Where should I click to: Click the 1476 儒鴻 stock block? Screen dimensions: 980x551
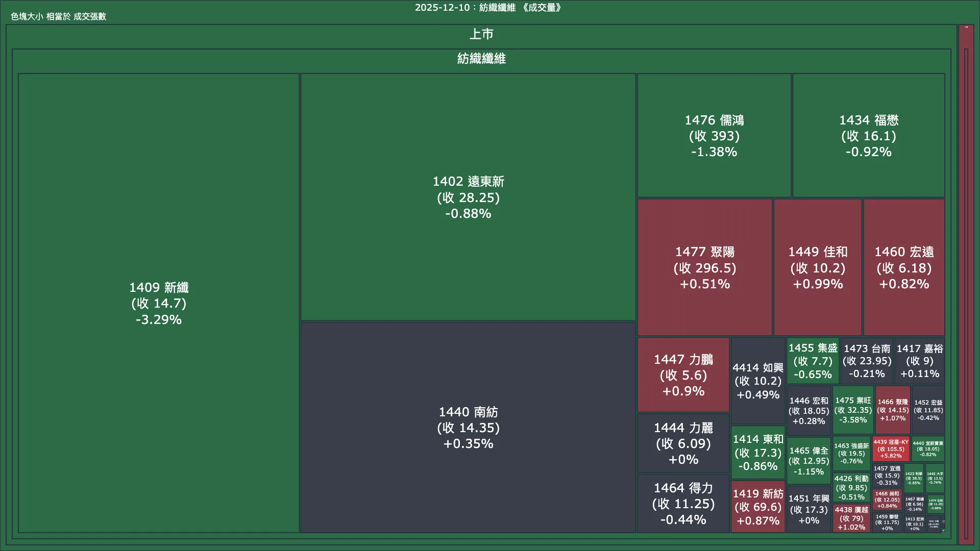tap(714, 136)
